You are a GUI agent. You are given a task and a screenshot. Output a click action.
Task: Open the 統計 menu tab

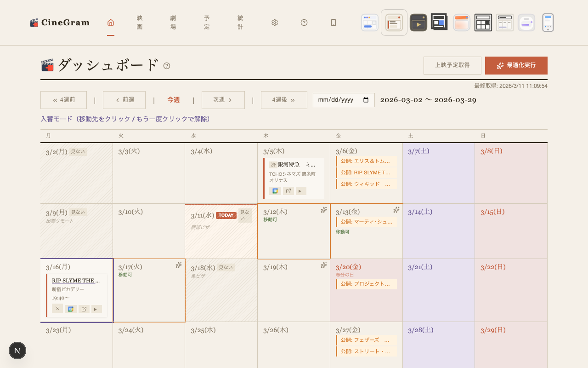(241, 23)
